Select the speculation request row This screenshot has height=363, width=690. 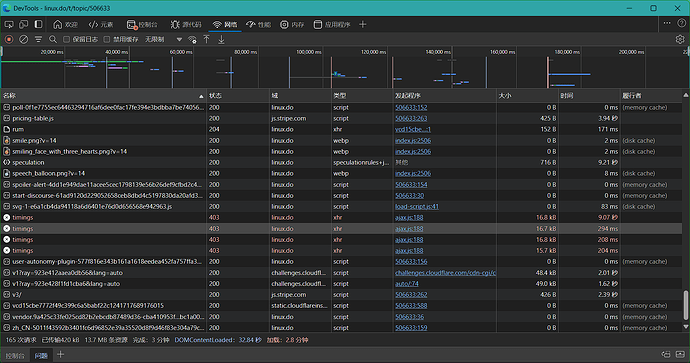pyautogui.click(x=341, y=162)
